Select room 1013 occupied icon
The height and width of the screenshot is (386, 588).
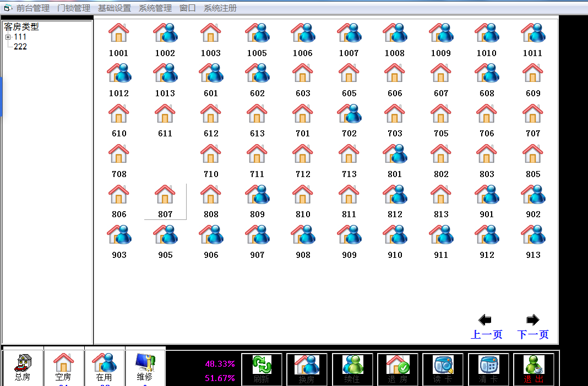165,73
